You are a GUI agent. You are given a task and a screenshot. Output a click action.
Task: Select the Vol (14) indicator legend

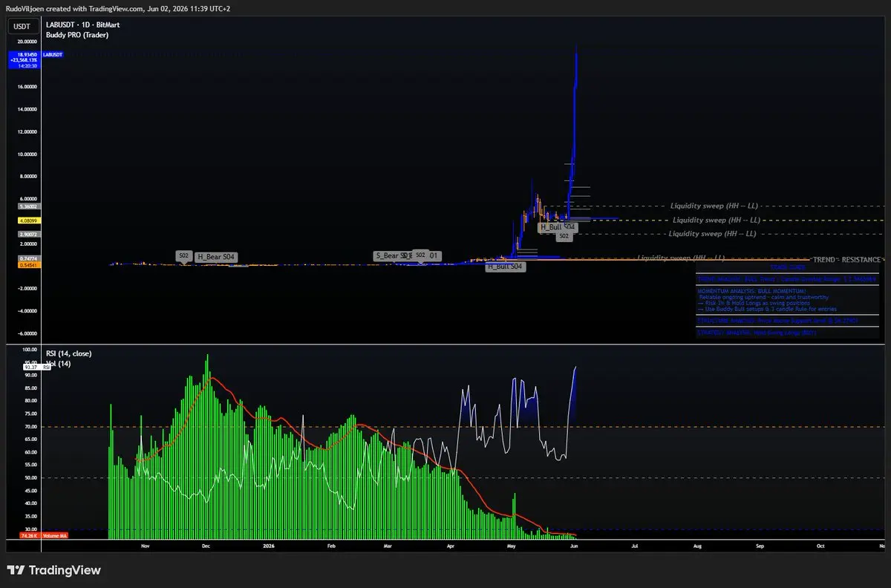(58, 363)
